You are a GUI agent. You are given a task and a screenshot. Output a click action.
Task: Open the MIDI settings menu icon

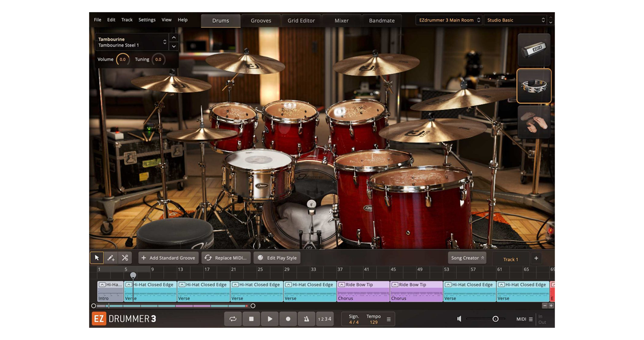pyautogui.click(x=531, y=319)
